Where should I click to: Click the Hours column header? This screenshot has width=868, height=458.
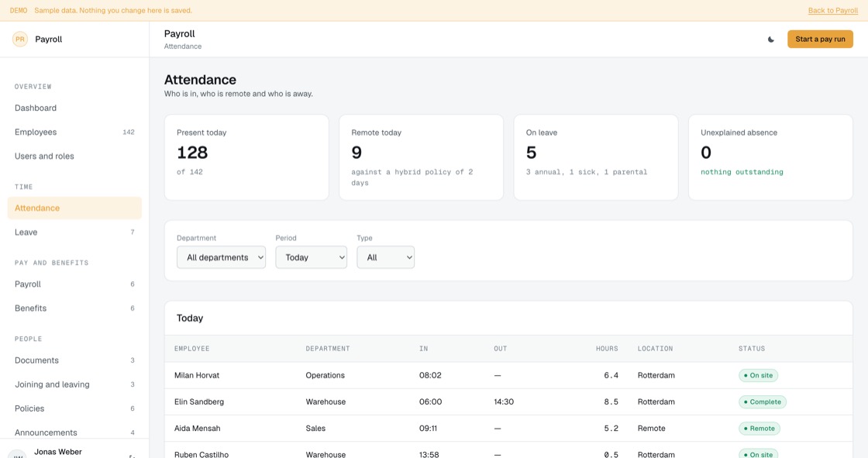point(607,349)
